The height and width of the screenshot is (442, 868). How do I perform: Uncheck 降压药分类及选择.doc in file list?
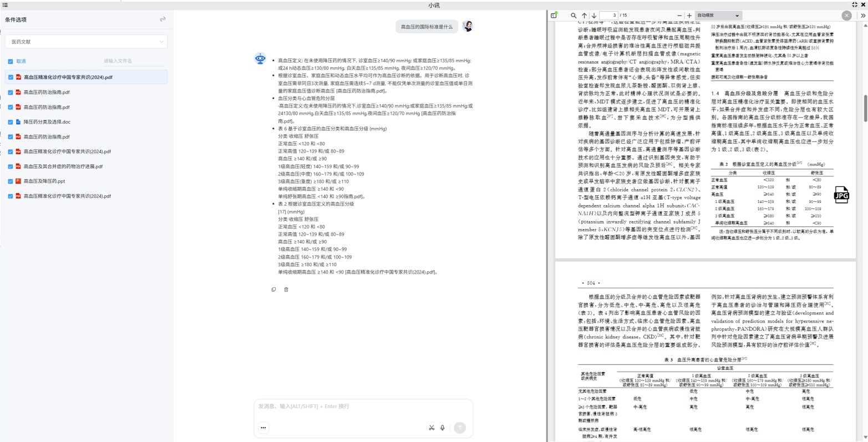(x=10, y=121)
